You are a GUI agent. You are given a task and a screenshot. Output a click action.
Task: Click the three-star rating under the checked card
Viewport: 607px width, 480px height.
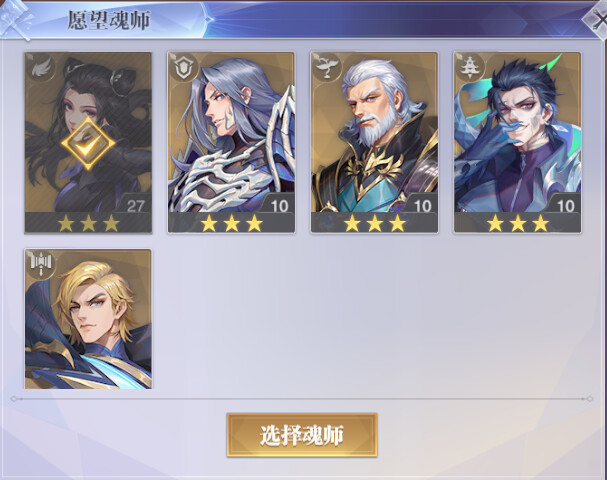[x=88, y=223]
